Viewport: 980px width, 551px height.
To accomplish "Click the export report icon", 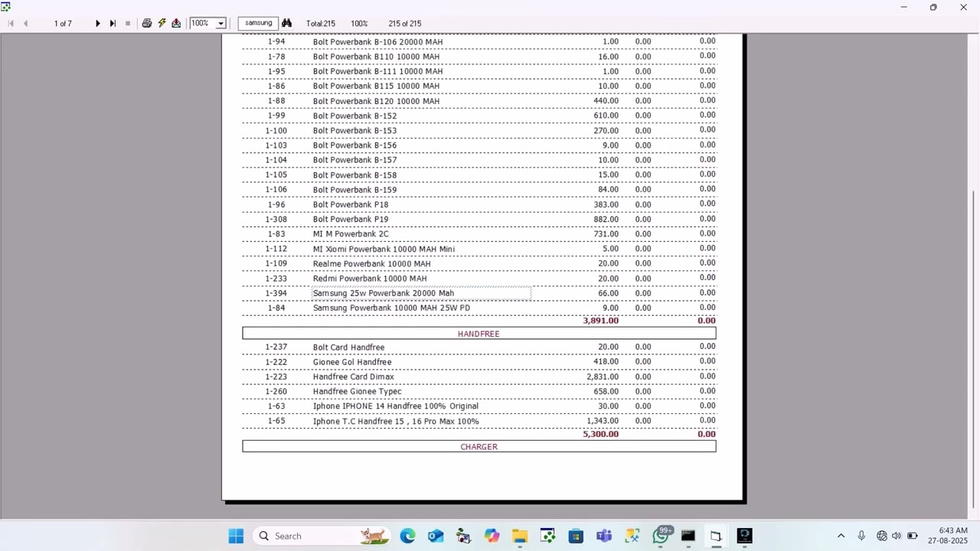I will (x=176, y=24).
